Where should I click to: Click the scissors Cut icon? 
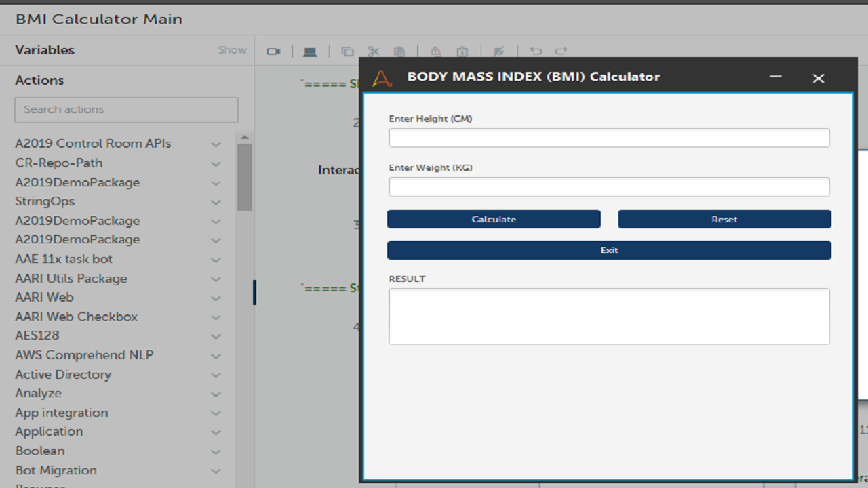pyautogui.click(x=373, y=52)
